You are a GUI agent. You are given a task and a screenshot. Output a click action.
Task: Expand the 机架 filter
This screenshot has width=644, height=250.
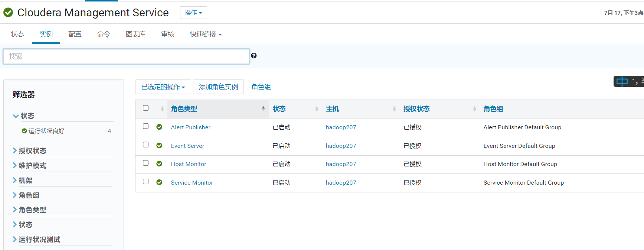tap(23, 180)
